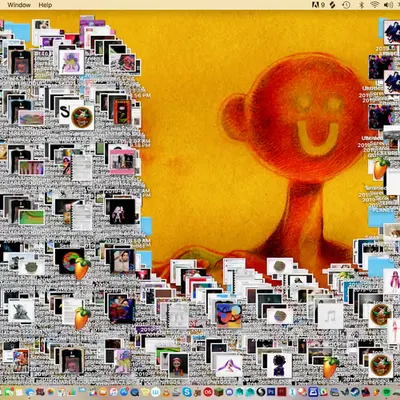Select the white S image file on desktop
Image resolution: width=400 pixels, height=400 pixels.
[65, 112]
